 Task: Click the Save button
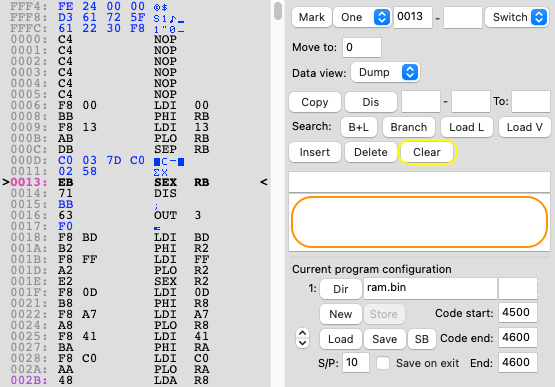click(x=384, y=339)
